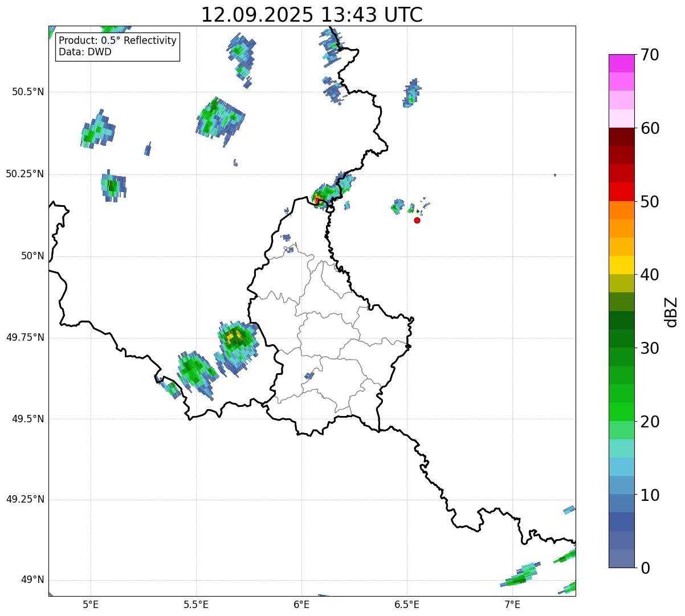
Task: Click the red location marker dot
Action: coord(417,220)
